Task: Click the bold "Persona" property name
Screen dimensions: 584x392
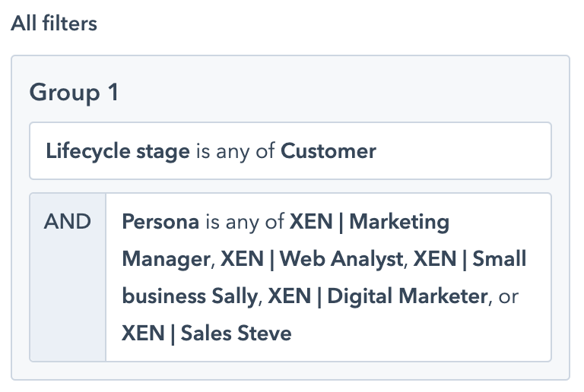Action: 160,223
